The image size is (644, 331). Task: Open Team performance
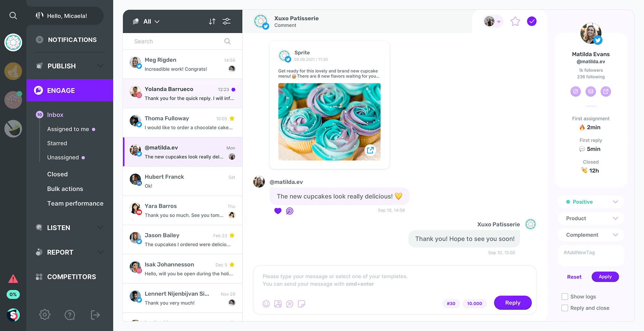pos(75,203)
